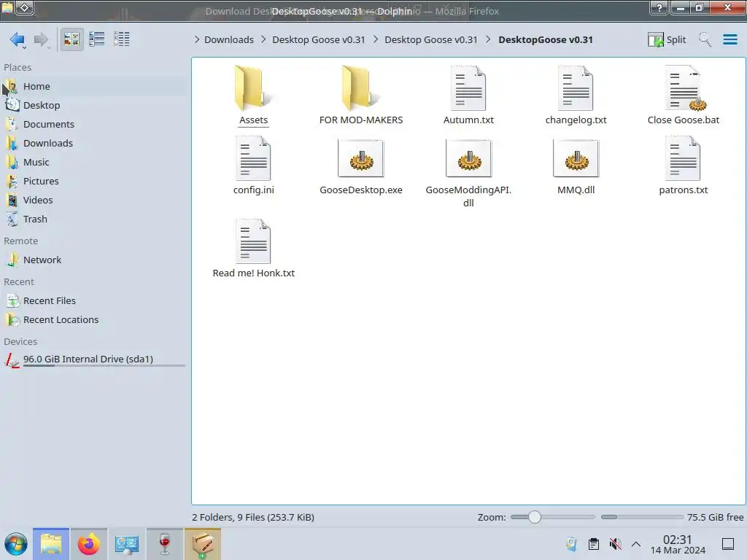Image resolution: width=747 pixels, height=560 pixels.
Task: Select the Read me! Honk.txt file icon
Action: click(253, 241)
